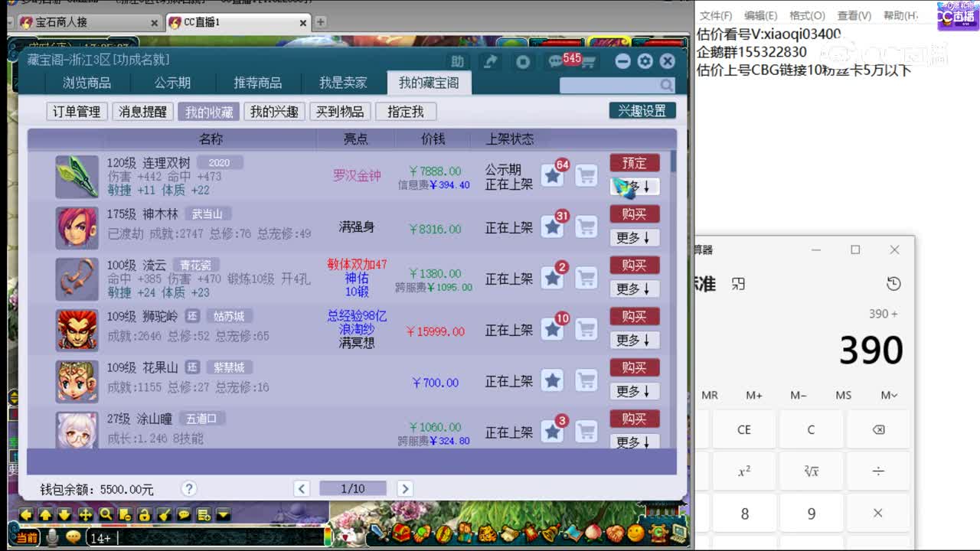Viewport: 980px width, 551px height.
Task: Click the magnifier icon in the 藏宝阁 search bar
Action: tap(668, 83)
